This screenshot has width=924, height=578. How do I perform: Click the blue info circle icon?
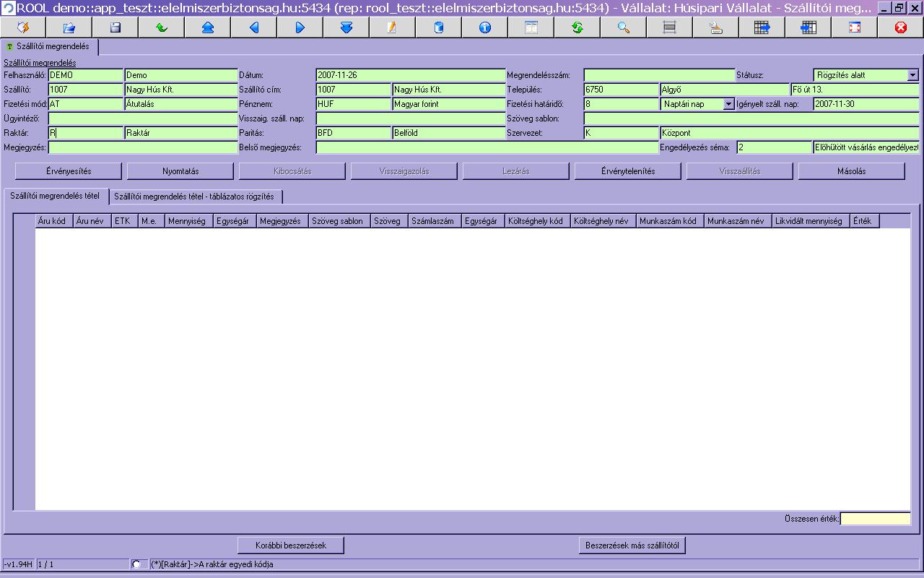[x=484, y=27]
